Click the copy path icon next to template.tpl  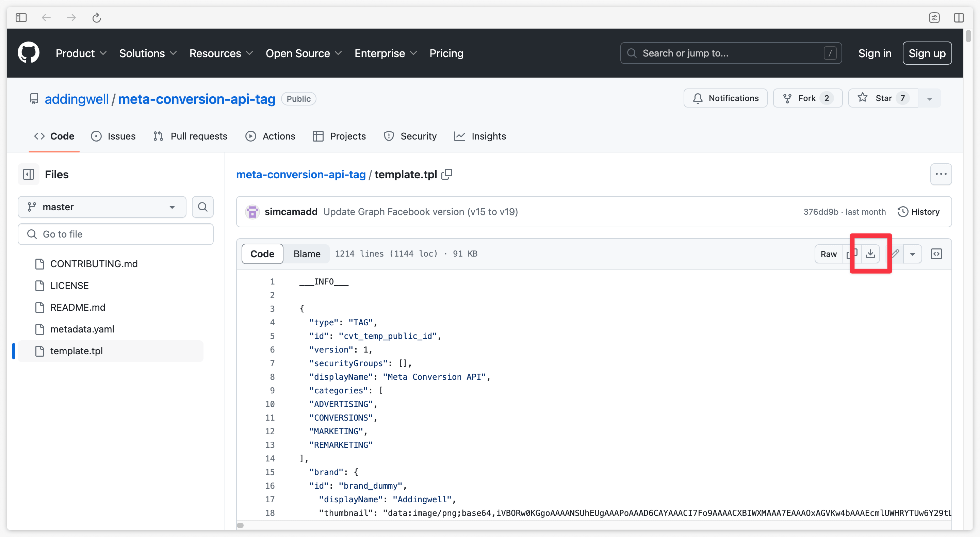[x=447, y=174]
